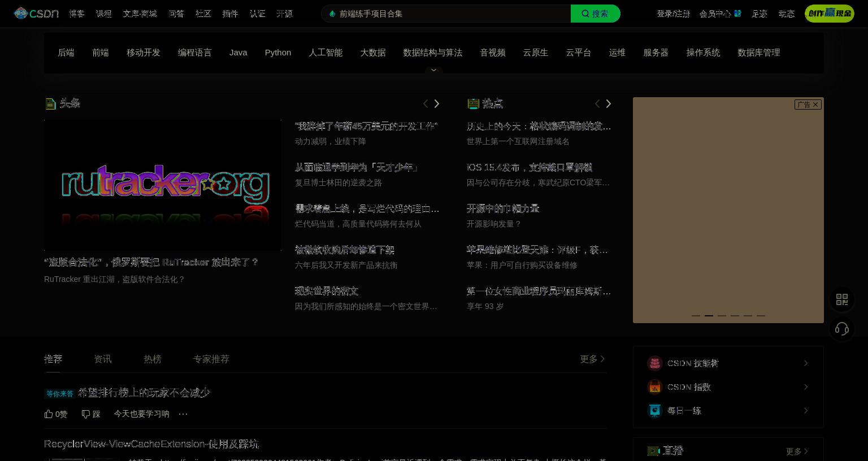Open 问答 in top navigation
The image size is (868, 461).
coord(176,14)
